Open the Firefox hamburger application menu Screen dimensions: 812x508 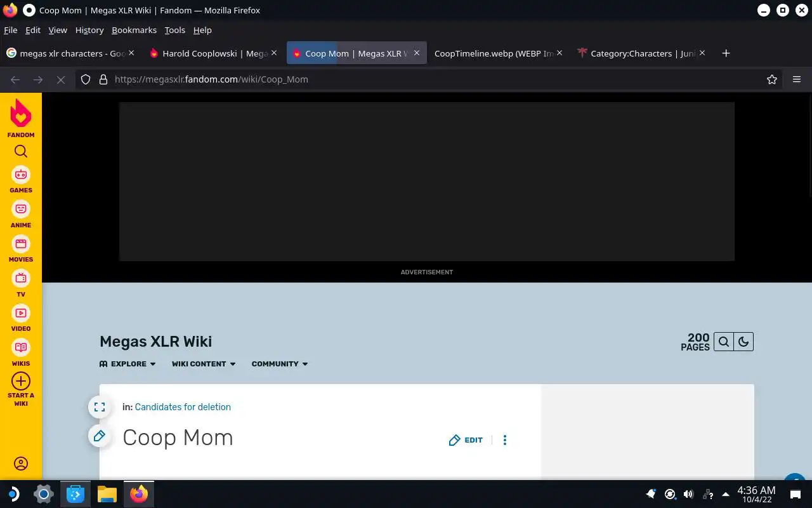pos(797,79)
